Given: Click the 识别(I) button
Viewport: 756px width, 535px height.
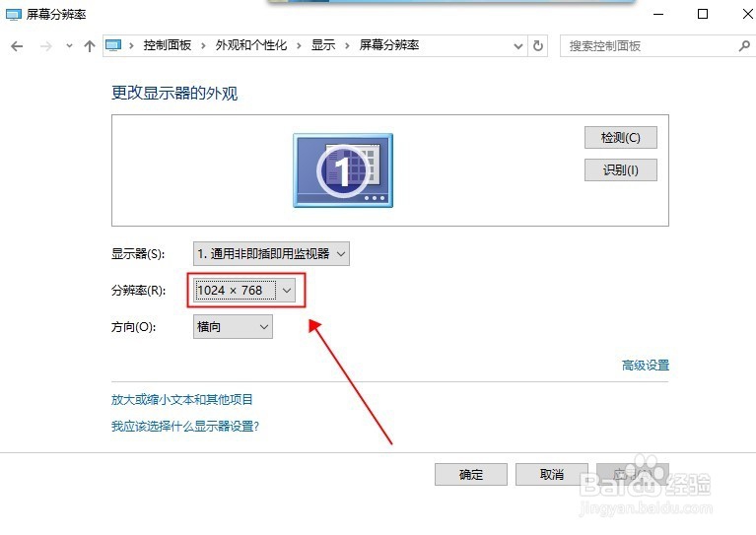Looking at the screenshot, I should 621,169.
